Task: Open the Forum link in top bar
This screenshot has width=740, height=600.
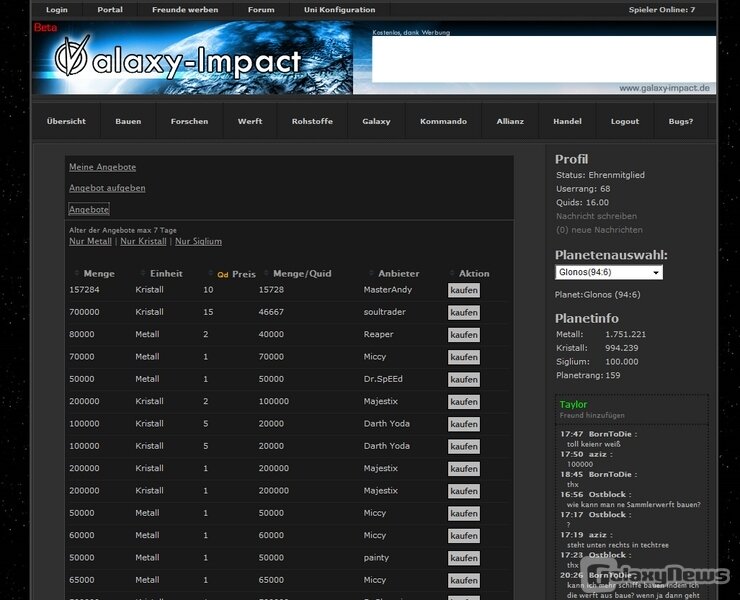Action: pos(261,9)
